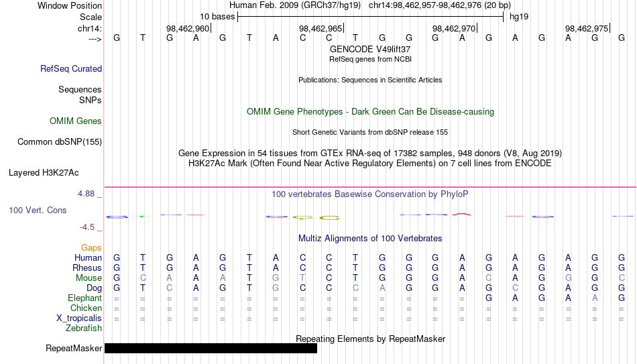Click the RepeatMasker track label
This screenshot has height=364, width=637.
point(74,348)
